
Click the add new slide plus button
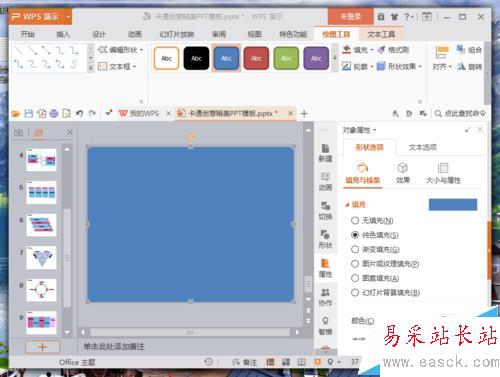click(42, 347)
